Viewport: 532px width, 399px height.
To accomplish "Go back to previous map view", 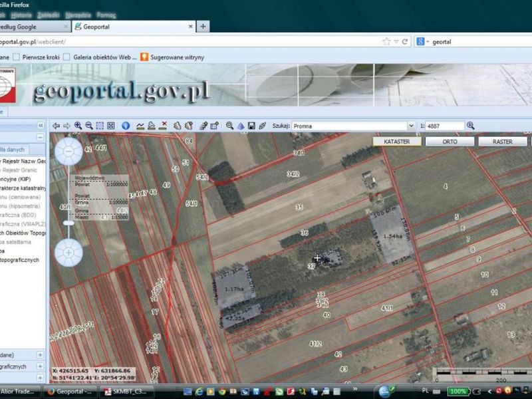I will coord(57,126).
